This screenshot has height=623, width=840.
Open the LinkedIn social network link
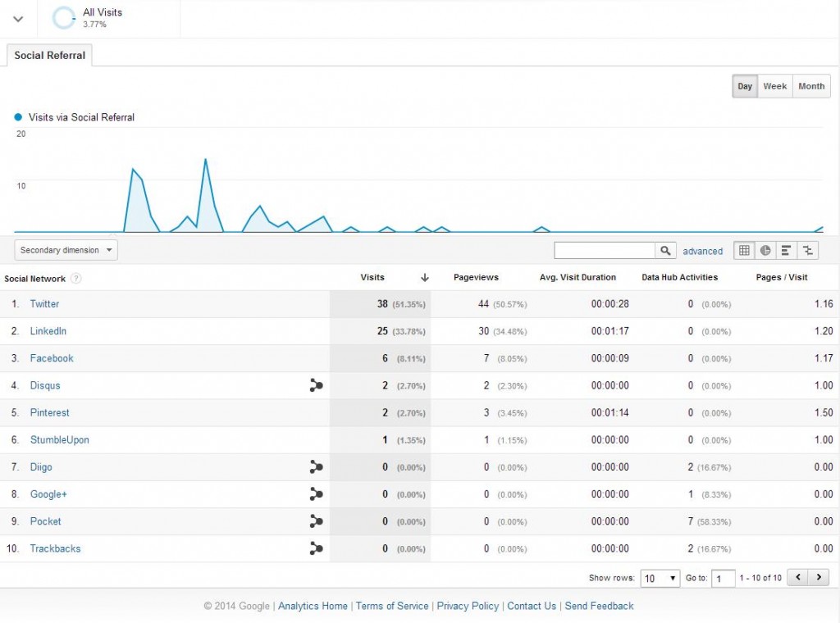48,331
